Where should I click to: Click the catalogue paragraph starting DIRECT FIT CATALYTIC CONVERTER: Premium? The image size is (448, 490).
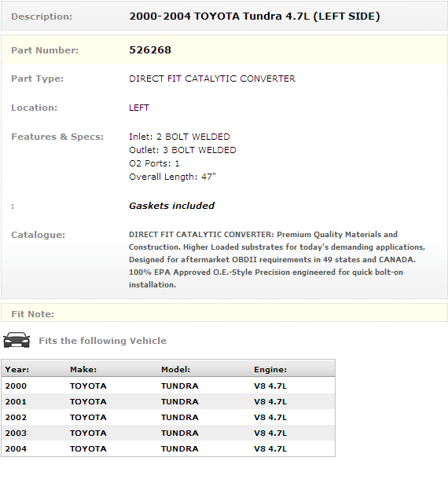coord(277,260)
